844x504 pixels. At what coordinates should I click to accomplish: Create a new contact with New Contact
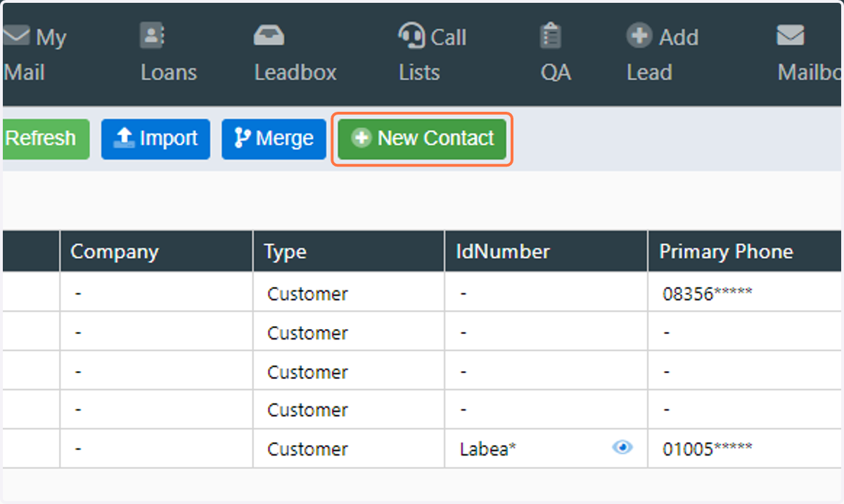(422, 138)
